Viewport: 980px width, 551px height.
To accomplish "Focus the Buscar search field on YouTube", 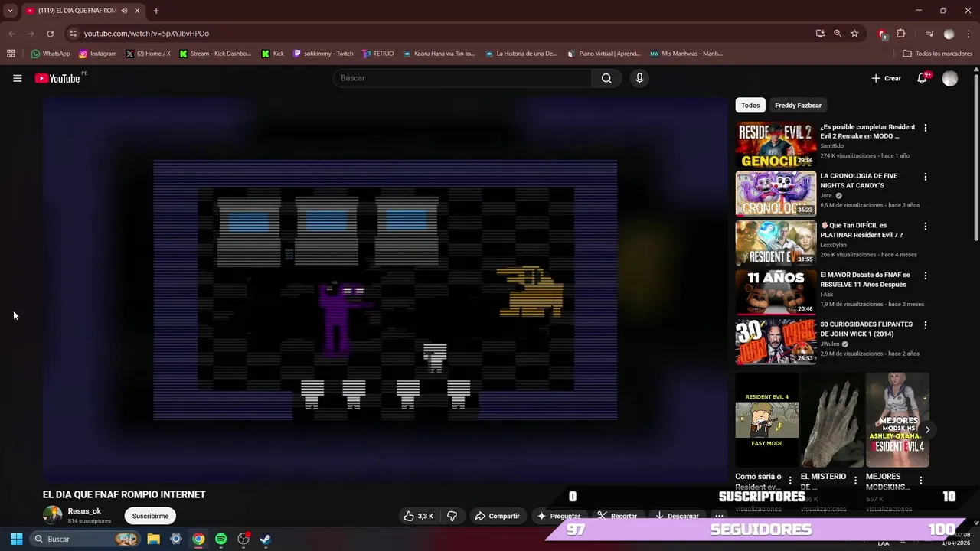I will click(x=462, y=78).
